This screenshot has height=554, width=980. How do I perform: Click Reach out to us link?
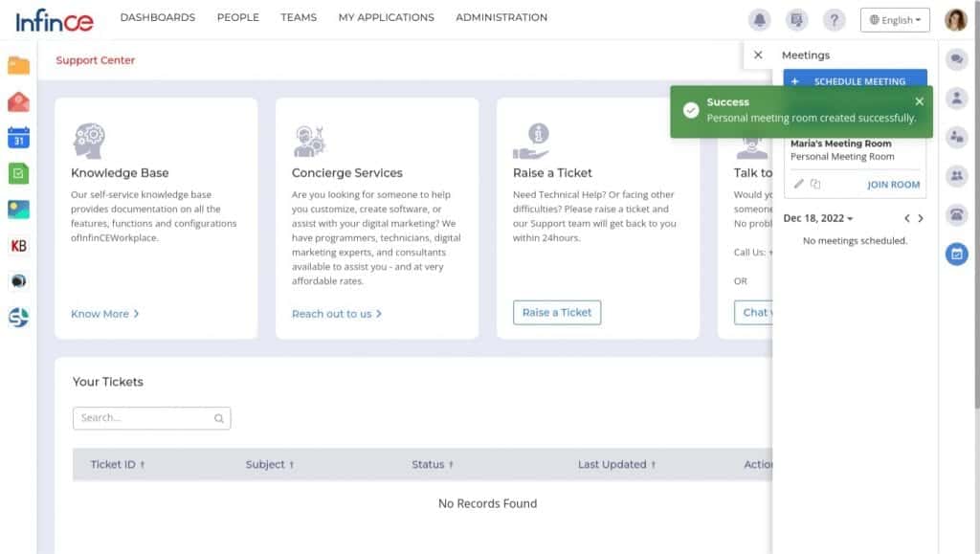click(x=336, y=314)
